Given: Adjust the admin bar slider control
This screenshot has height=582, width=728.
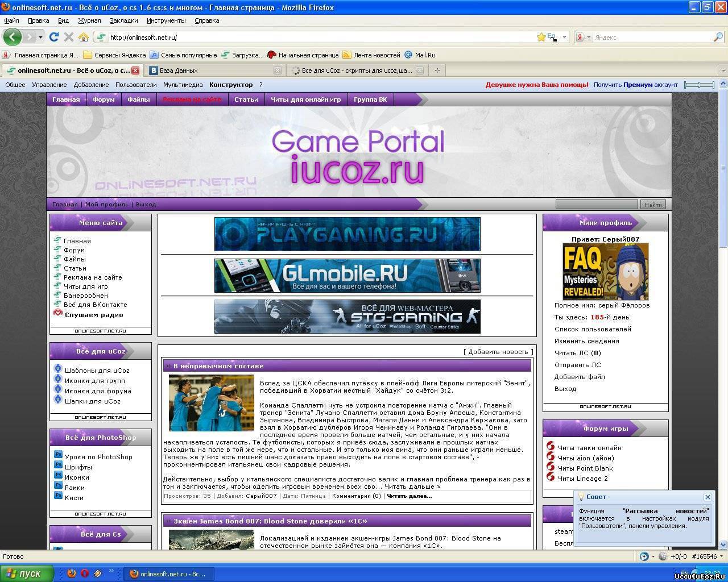Looking at the screenshot, I should (x=699, y=85).
